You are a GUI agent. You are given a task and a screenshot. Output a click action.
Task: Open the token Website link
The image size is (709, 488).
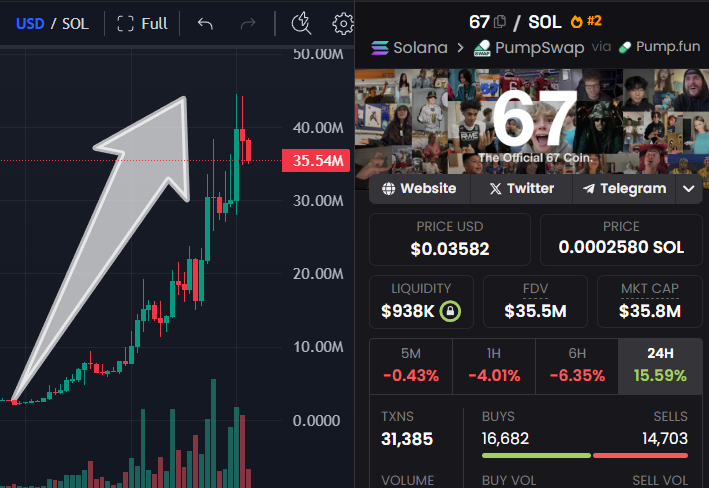419,189
